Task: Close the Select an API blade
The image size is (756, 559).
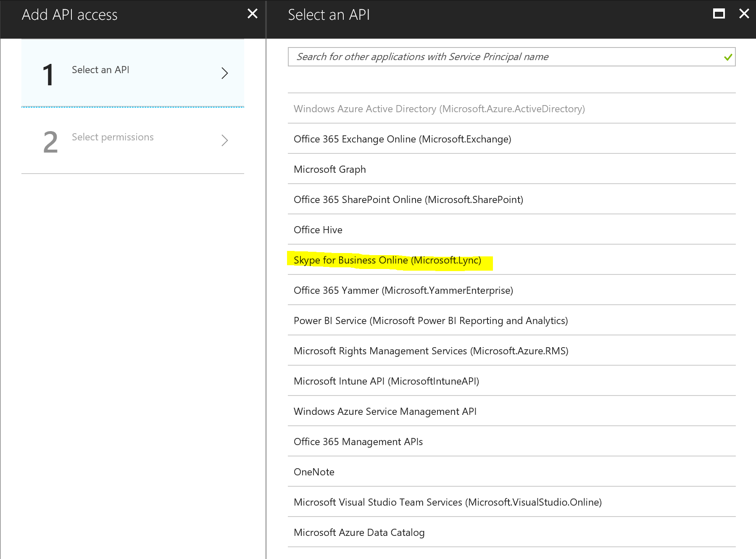Action: (x=744, y=14)
